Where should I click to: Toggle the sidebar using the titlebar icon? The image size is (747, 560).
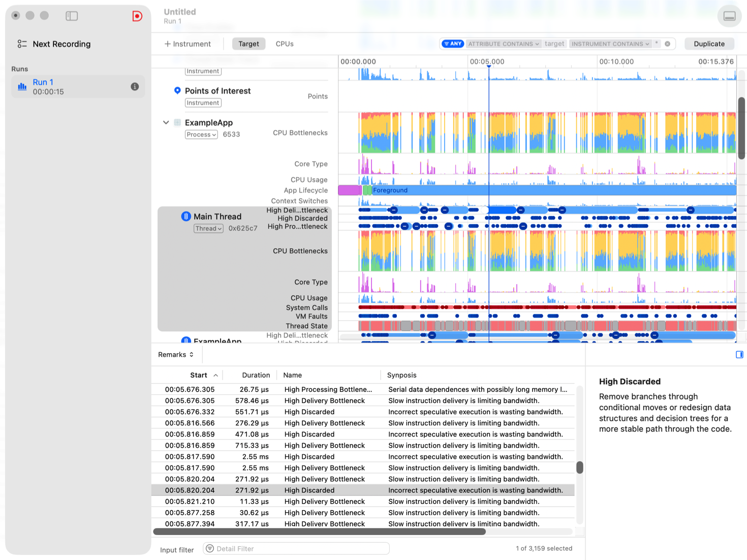[71, 16]
